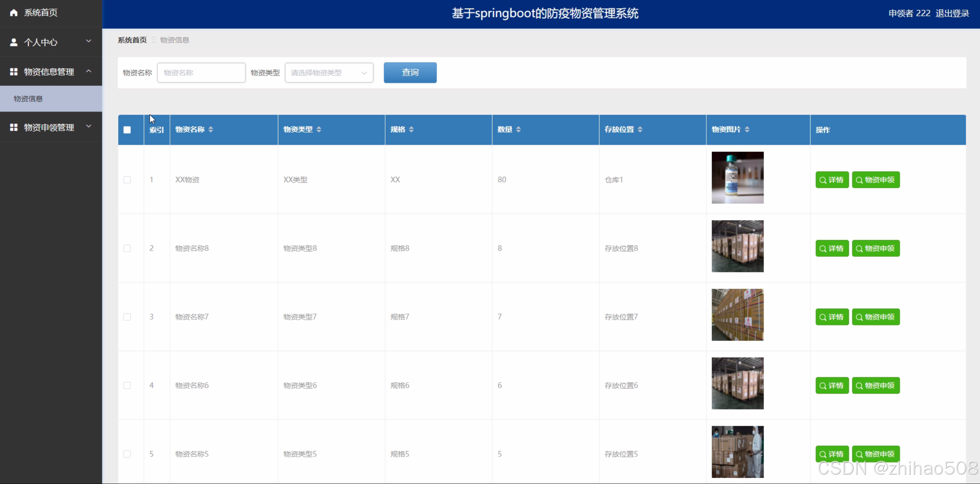The image size is (980, 484).
Task: Click the user icon beside 个人中心
Action: pyautogui.click(x=14, y=42)
